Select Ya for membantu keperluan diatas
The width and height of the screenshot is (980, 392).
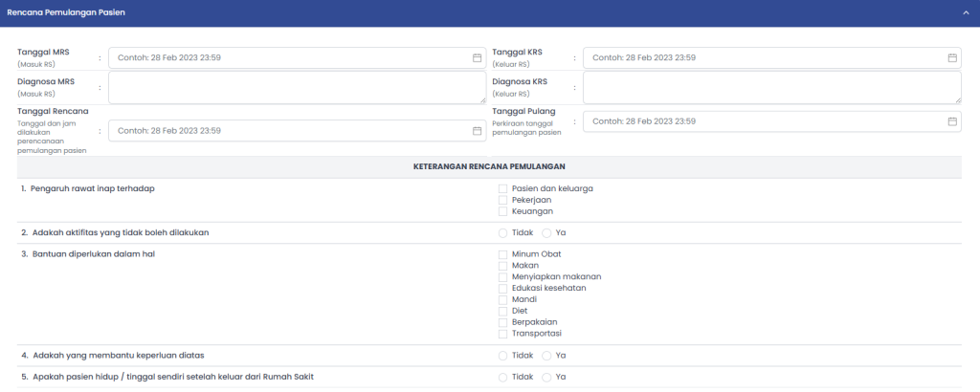coord(546,356)
